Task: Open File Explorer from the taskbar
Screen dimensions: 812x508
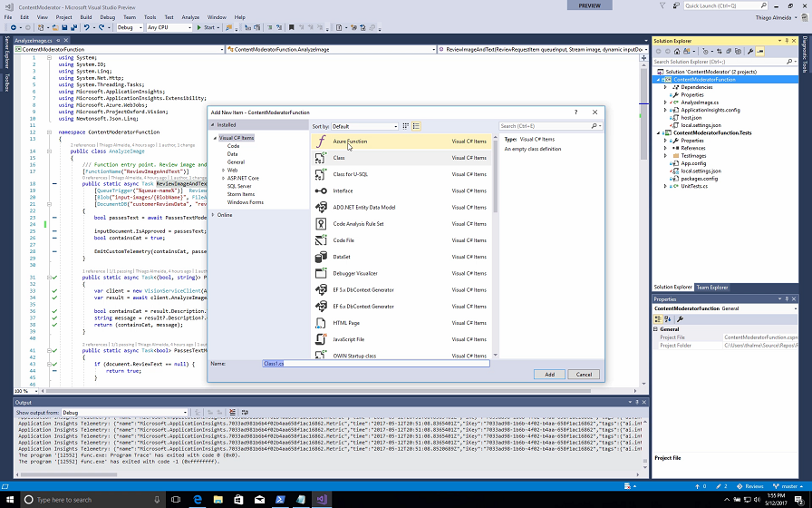Action: pyautogui.click(x=218, y=500)
